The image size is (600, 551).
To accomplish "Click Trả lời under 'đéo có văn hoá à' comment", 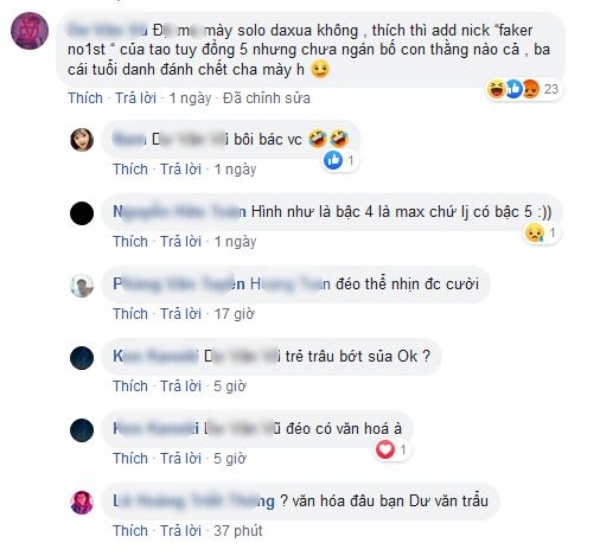I will point(181,458).
